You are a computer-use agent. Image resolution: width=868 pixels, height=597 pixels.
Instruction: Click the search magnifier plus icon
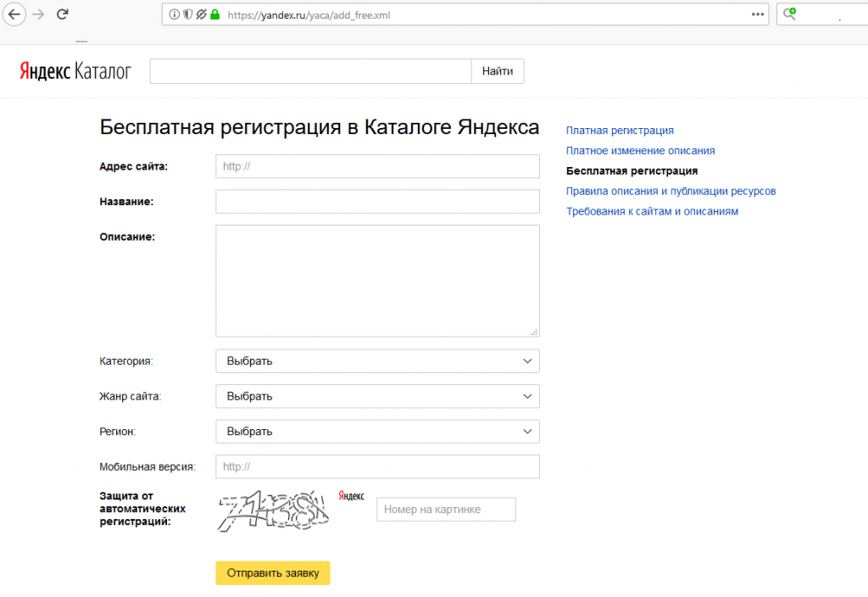point(789,14)
